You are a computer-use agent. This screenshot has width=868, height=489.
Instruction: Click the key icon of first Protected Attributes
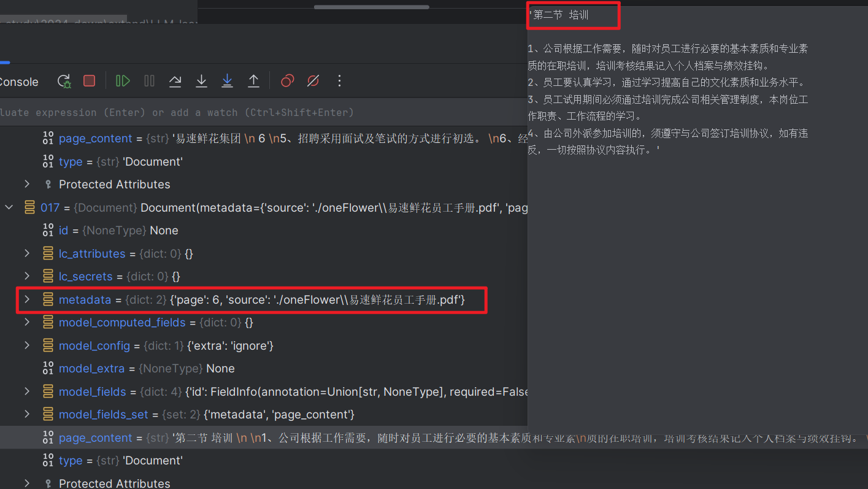click(x=48, y=184)
